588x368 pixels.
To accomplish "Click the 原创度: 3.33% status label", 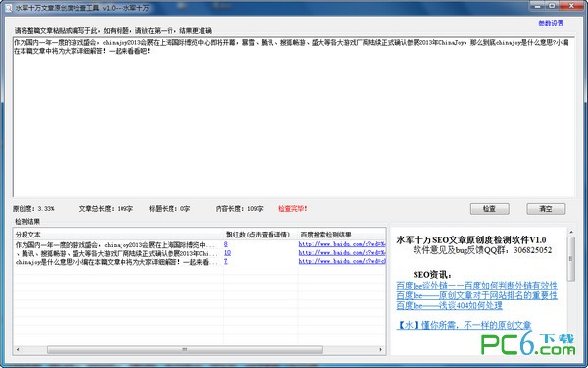I will coord(33,208).
